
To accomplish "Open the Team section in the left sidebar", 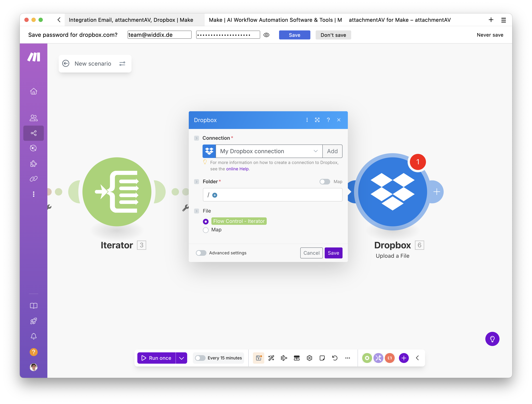I will click(33, 118).
